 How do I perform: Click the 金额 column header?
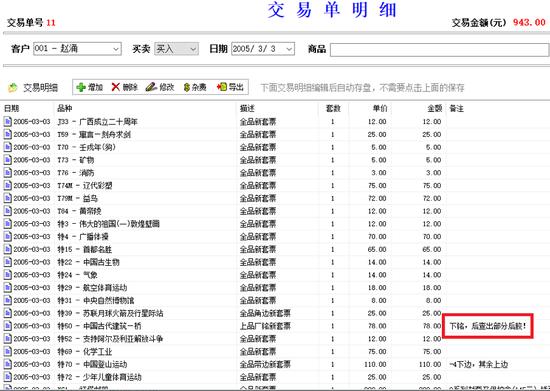click(434, 109)
